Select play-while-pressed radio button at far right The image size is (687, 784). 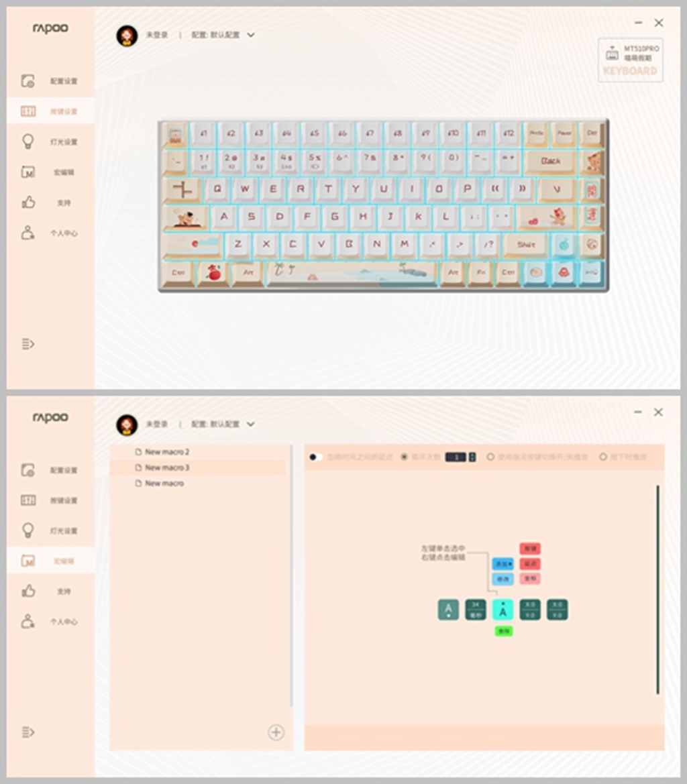pos(603,457)
